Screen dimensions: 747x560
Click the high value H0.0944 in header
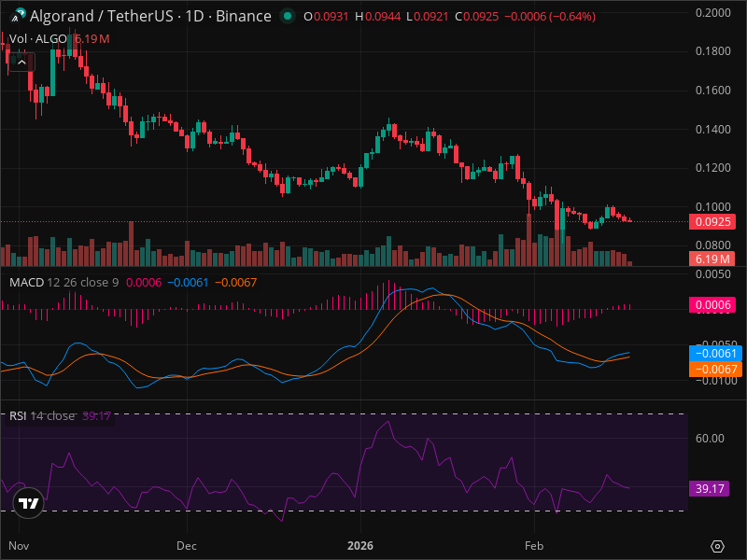tap(378, 16)
